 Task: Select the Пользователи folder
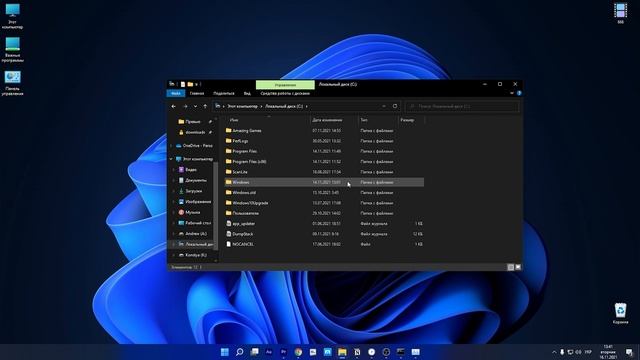tap(245, 213)
